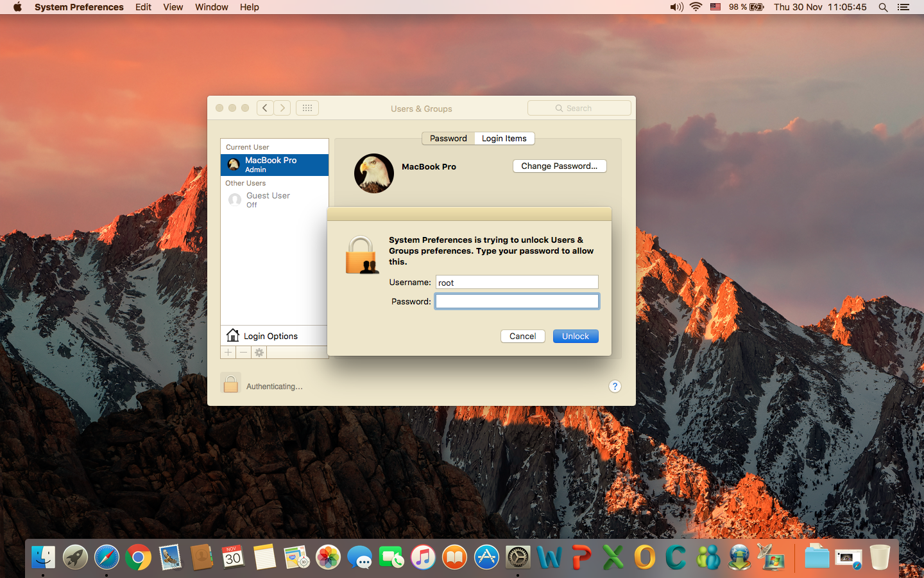Viewport: 924px width, 578px height.
Task: Open the System Preferences application menu
Action: 79,7
